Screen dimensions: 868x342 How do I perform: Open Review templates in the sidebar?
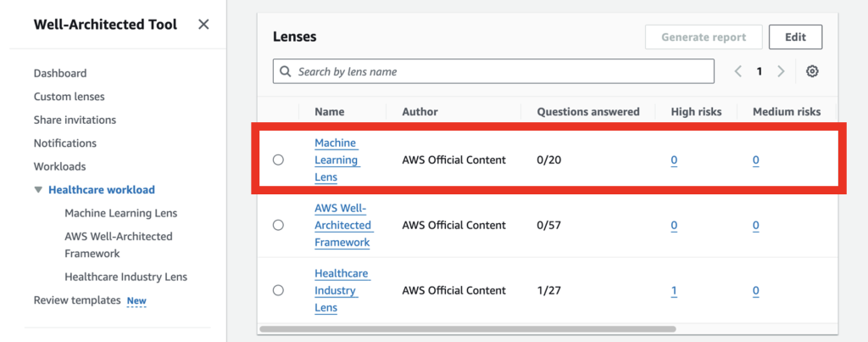[x=77, y=300]
